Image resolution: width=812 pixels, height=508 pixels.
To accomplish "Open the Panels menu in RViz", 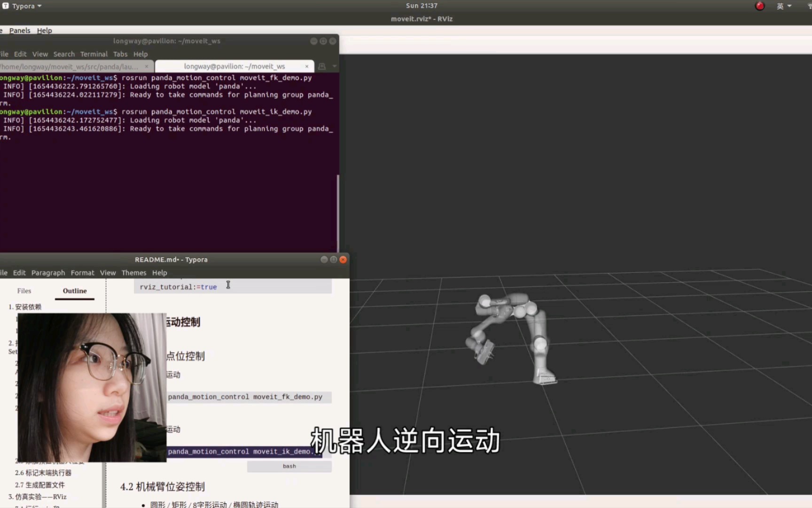I will [20, 31].
